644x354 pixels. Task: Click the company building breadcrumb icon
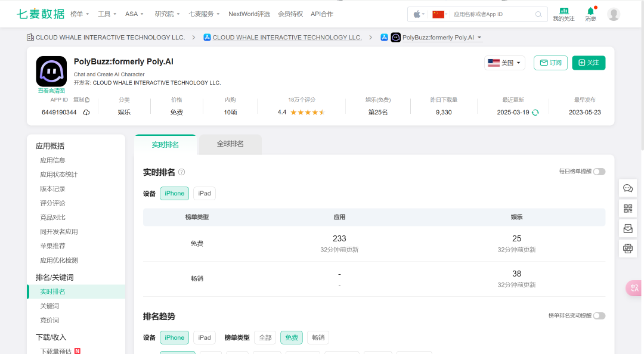(30, 38)
